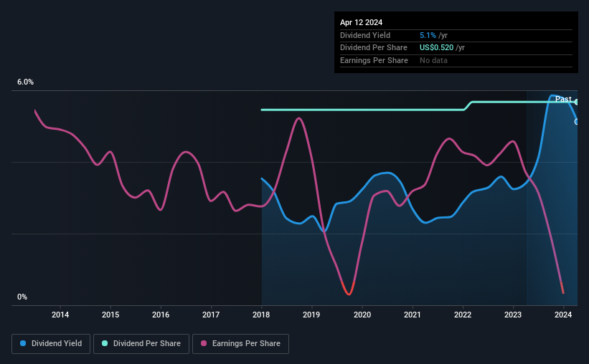The width and height of the screenshot is (589, 364).
Task: Click the 6.0% y-axis label
Action: (x=25, y=82)
